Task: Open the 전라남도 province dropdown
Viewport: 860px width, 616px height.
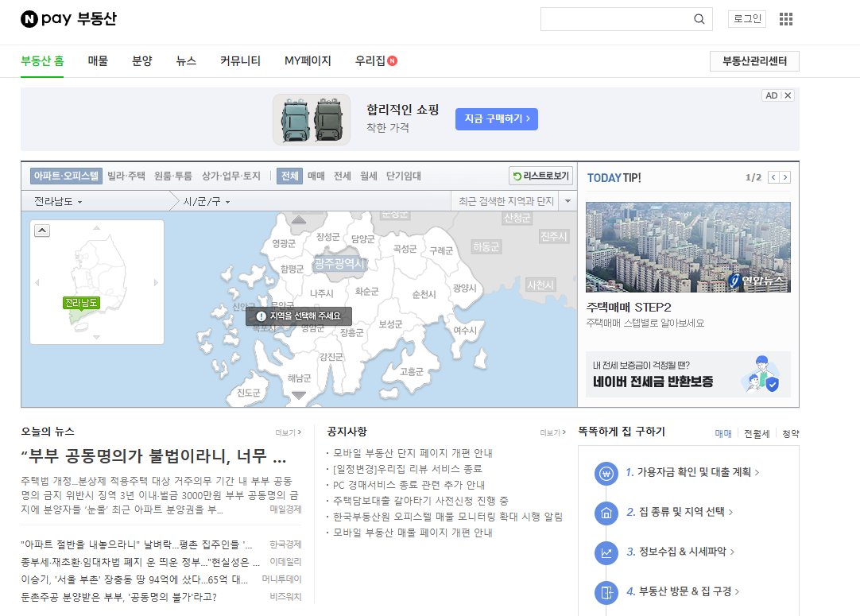Action: (x=58, y=201)
